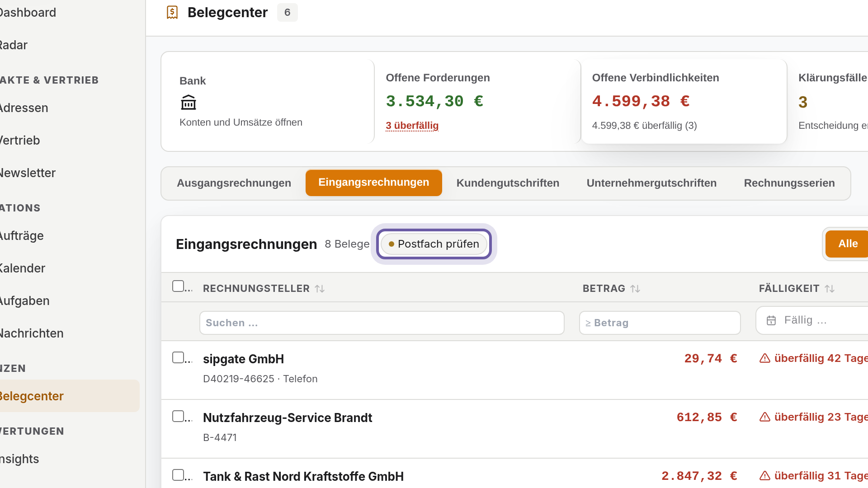Follow the 3 überfällig link
868x488 pixels.
pos(412,126)
